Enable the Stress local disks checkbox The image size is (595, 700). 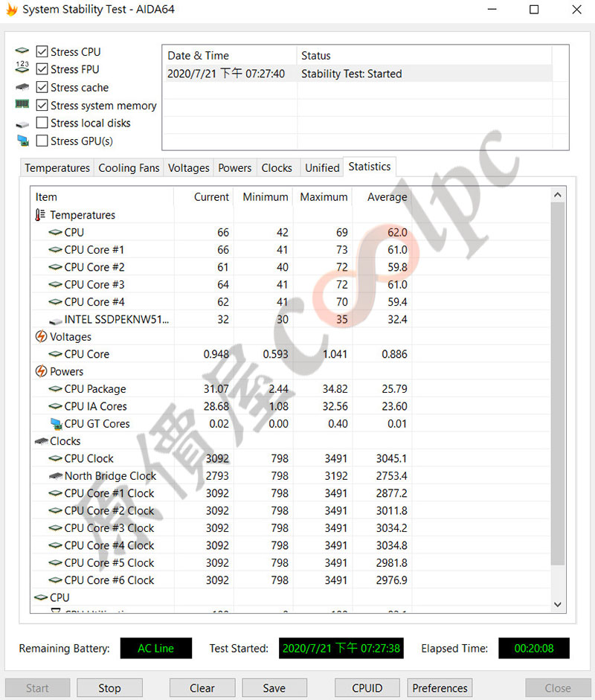pos(42,123)
